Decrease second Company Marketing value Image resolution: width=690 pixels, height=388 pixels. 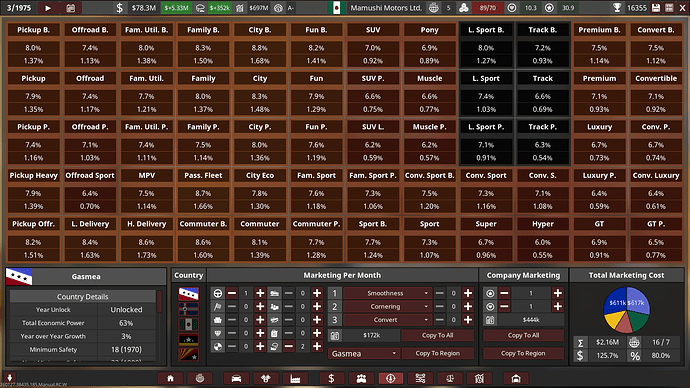tap(504, 307)
